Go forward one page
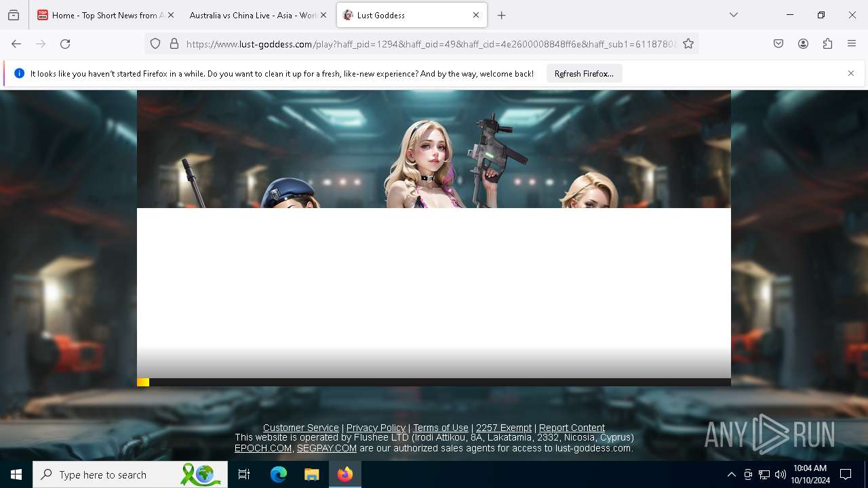This screenshot has width=868, height=488. click(x=41, y=44)
